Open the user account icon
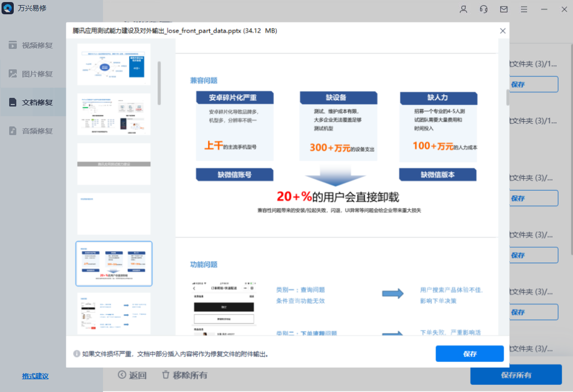 463,9
